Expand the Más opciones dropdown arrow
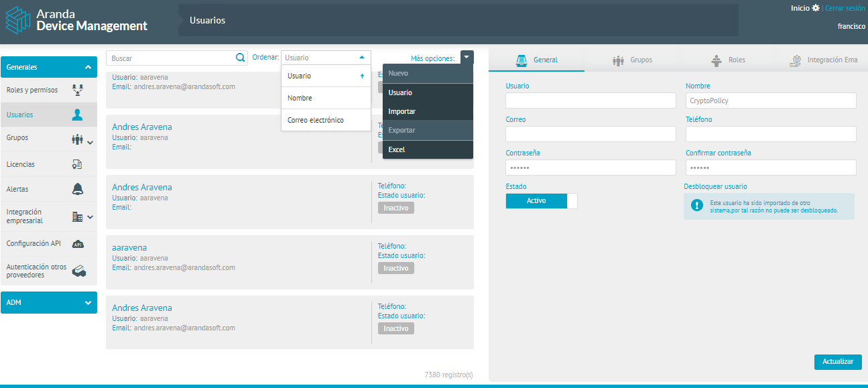The image size is (868, 388). click(x=467, y=58)
